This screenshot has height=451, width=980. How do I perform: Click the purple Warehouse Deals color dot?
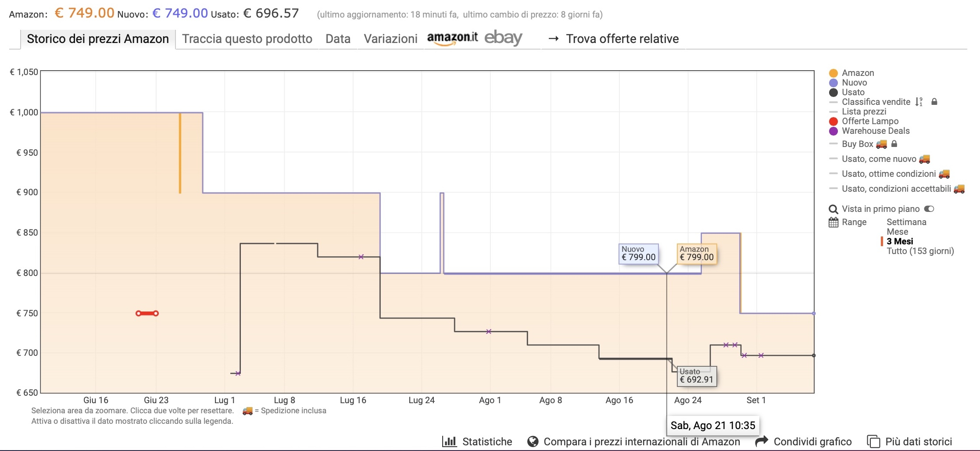click(833, 131)
